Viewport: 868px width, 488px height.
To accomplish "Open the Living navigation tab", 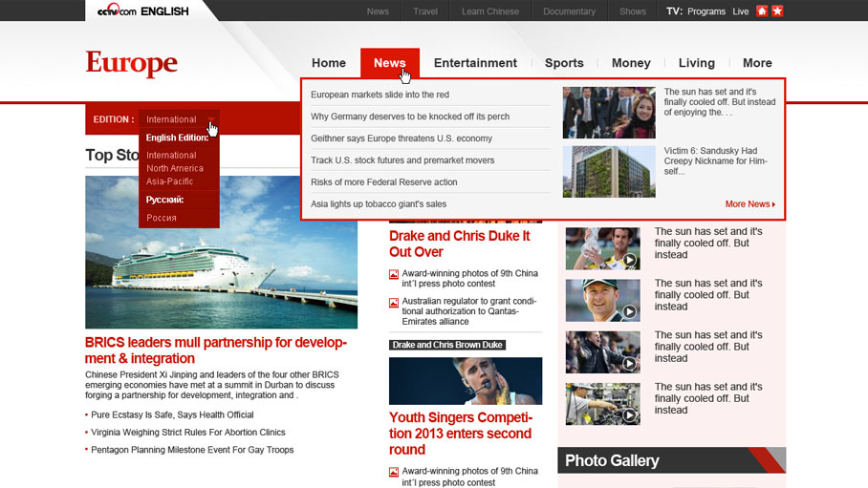I will point(696,63).
